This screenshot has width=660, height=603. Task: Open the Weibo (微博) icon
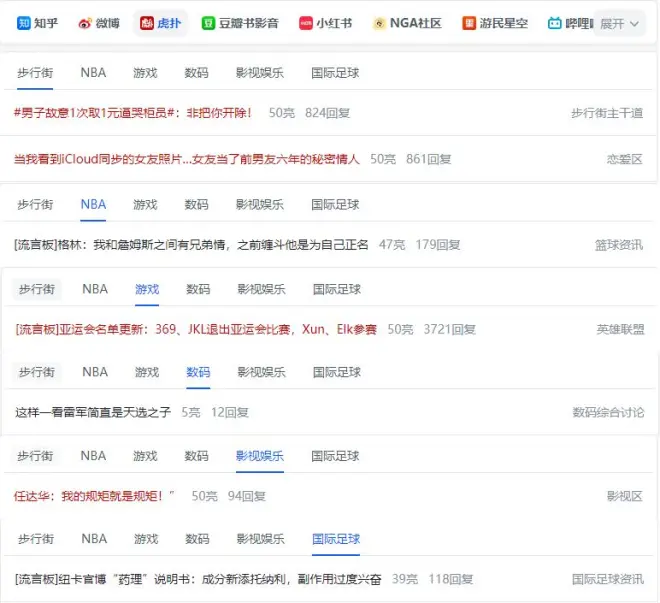(x=85, y=23)
